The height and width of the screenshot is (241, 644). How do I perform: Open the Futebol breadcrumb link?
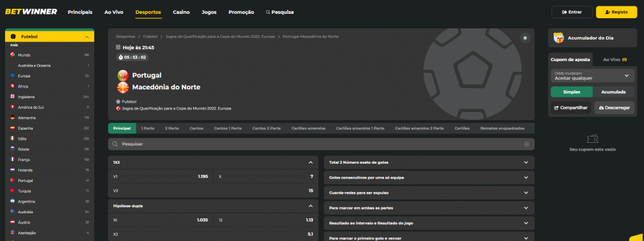point(150,36)
